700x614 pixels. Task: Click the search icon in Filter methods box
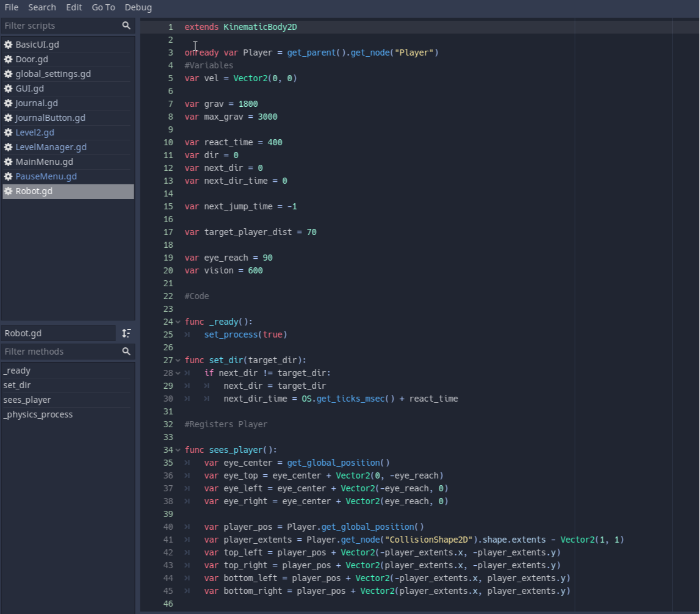click(126, 351)
